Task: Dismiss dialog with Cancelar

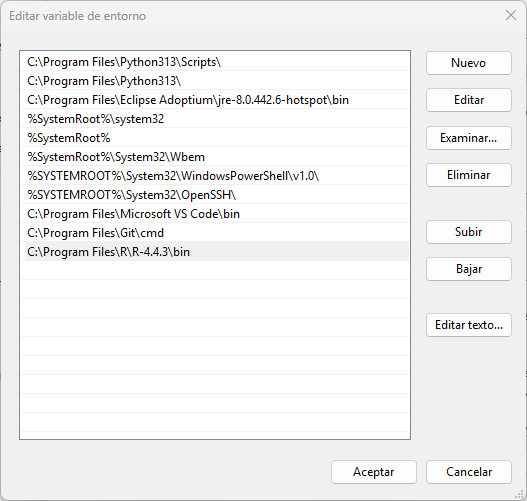Action: point(469,472)
